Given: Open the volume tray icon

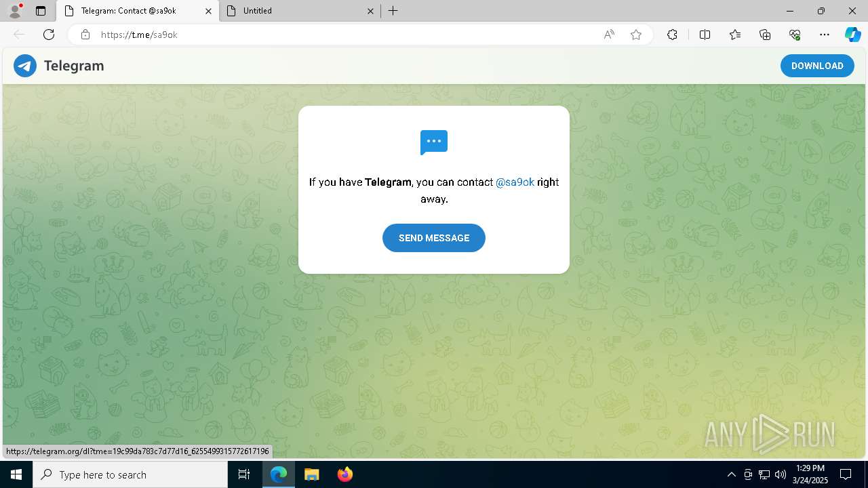Looking at the screenshot, I should click(781, 474).
